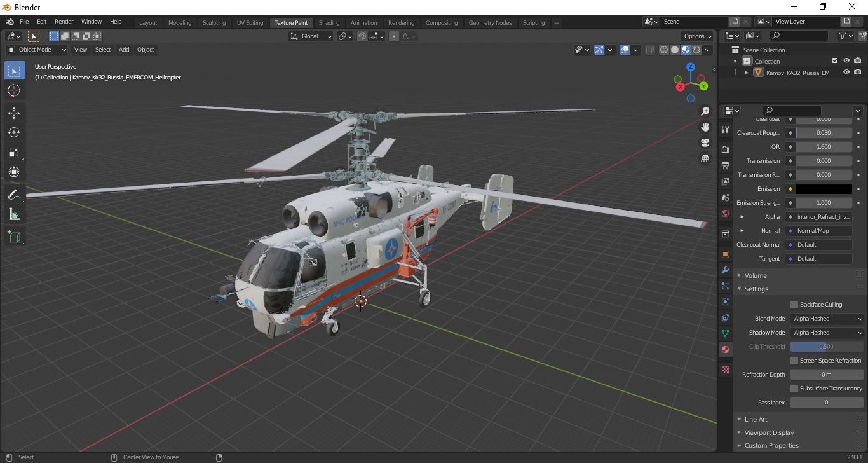The width and height of the screenshot is (868, 463).
Task: Toggle camera view icon in viewport
Action: coord(705,142)
